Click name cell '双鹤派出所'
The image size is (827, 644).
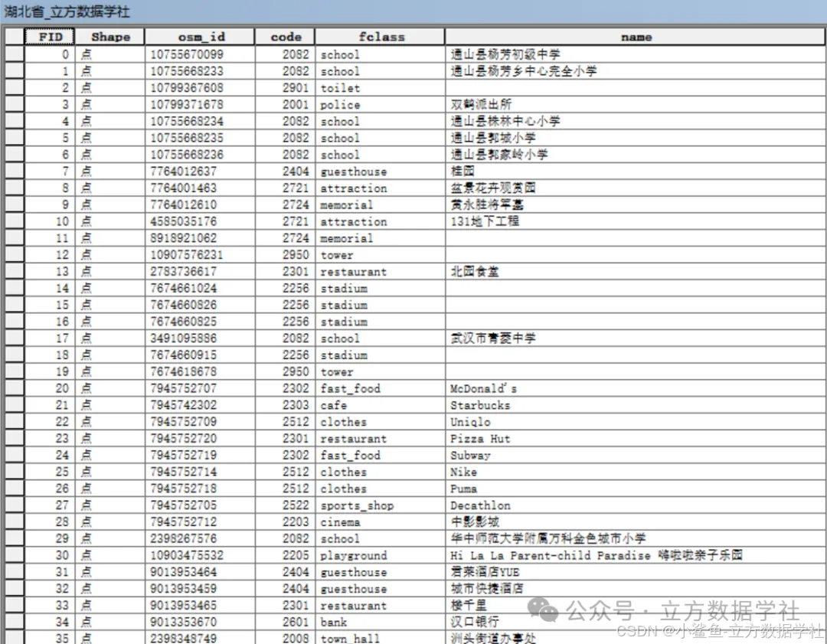coord(635,104)
